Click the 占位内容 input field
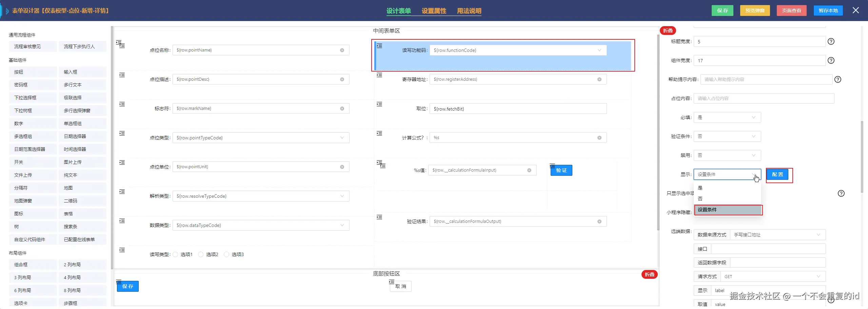 [x=764, y=98]
